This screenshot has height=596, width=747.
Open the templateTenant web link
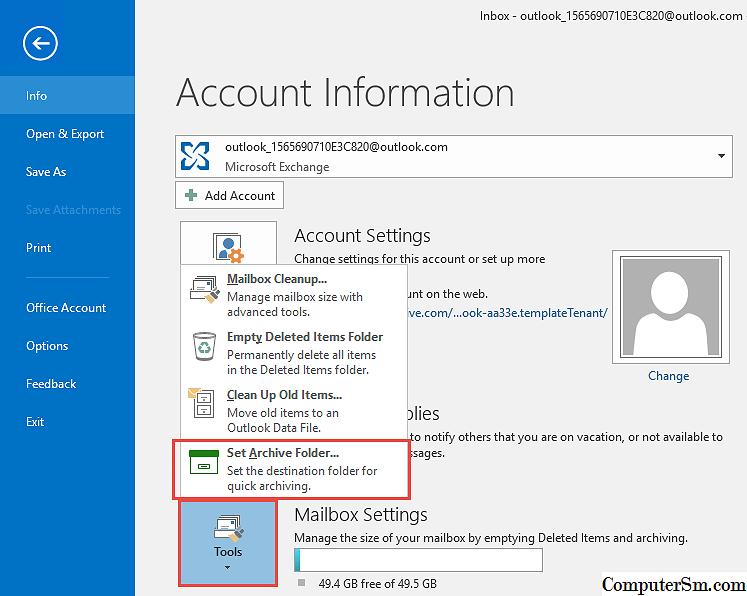pyautogui.click(x=508, y=313)
